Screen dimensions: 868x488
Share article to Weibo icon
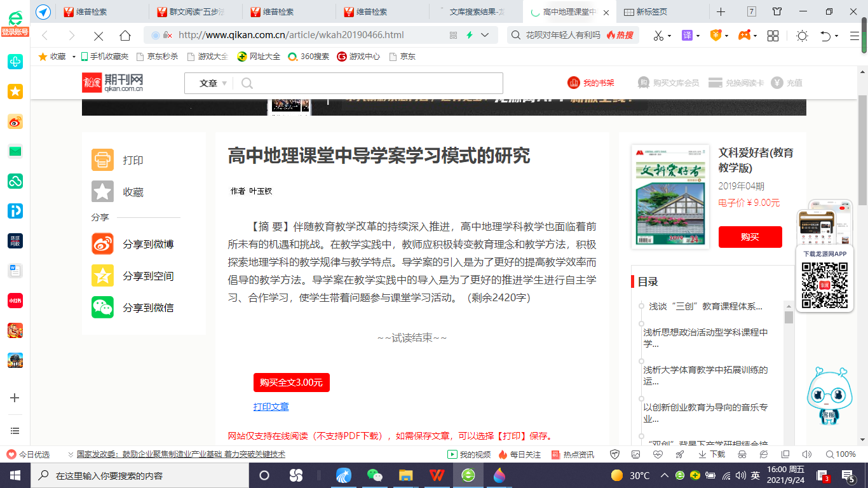click(102, 244)
